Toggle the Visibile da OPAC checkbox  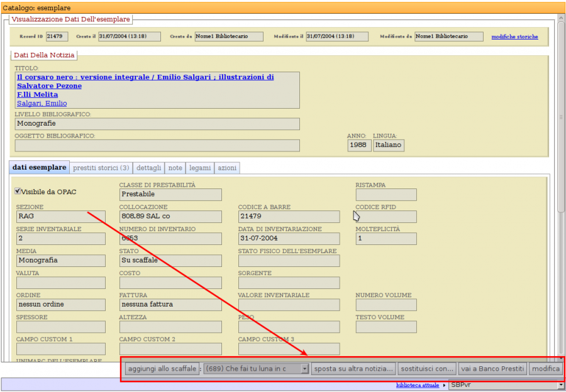click(x=18, y=191)
